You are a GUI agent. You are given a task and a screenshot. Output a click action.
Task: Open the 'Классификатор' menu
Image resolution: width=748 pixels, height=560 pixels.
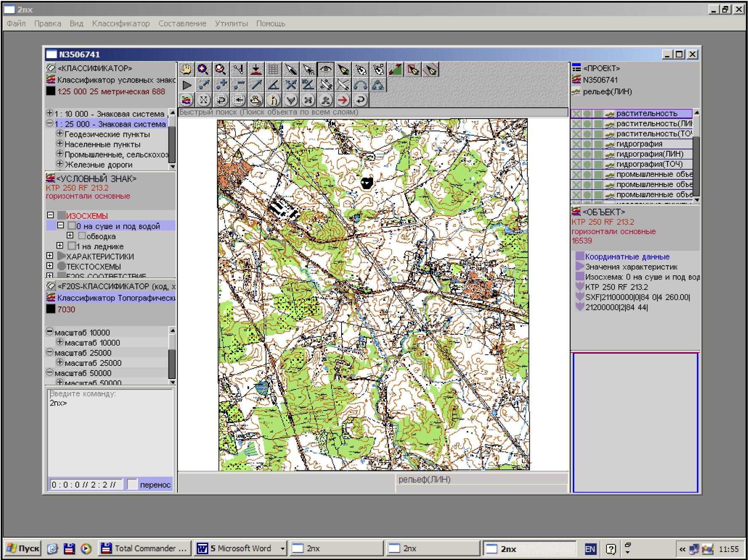(121, 24)
